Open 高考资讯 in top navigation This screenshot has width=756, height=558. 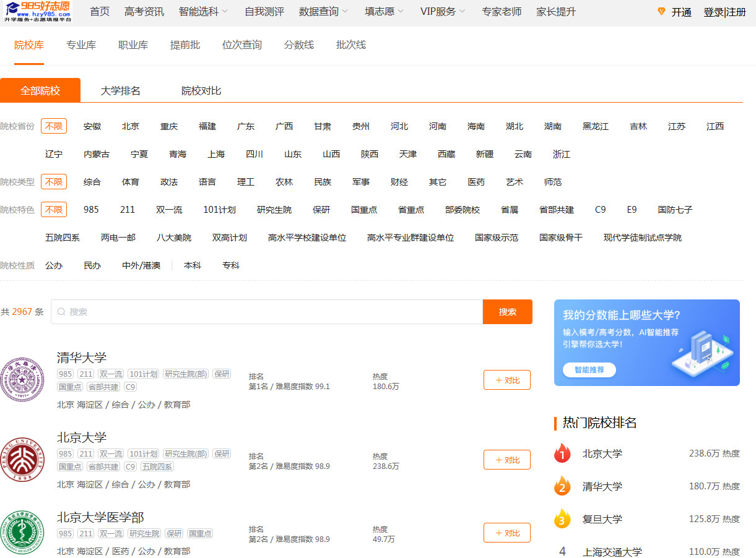click(144, 12)
